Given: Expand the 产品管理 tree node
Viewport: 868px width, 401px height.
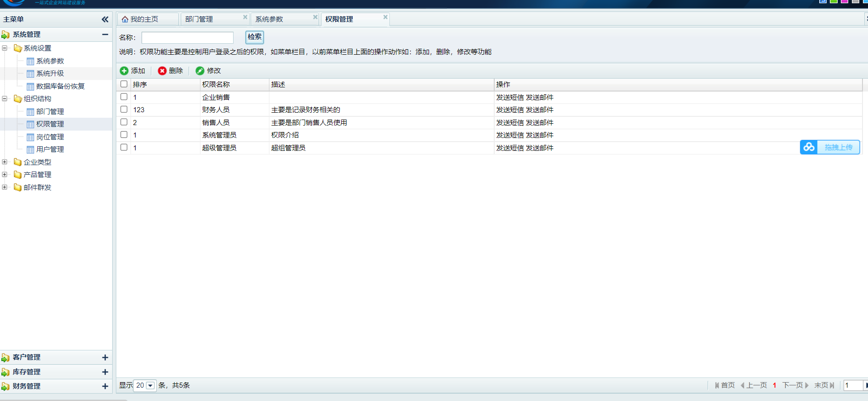Looking at the screenshot, I should tap(5, 174).
